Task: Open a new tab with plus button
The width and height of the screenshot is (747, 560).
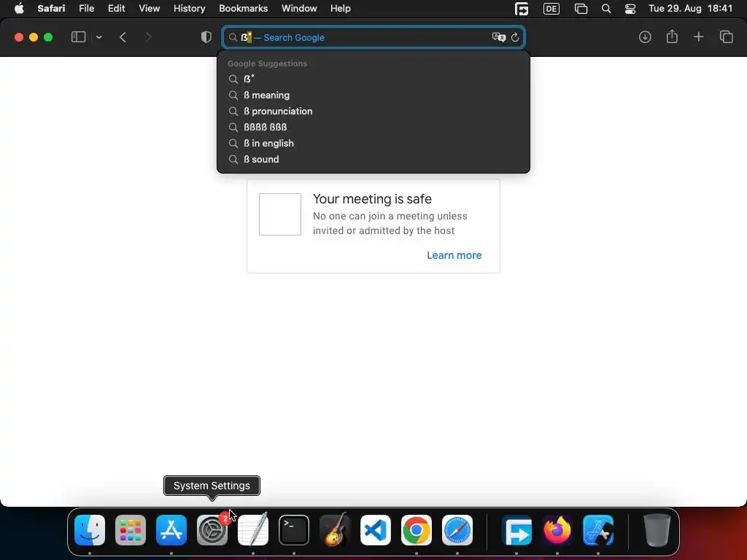Action: 698,37
